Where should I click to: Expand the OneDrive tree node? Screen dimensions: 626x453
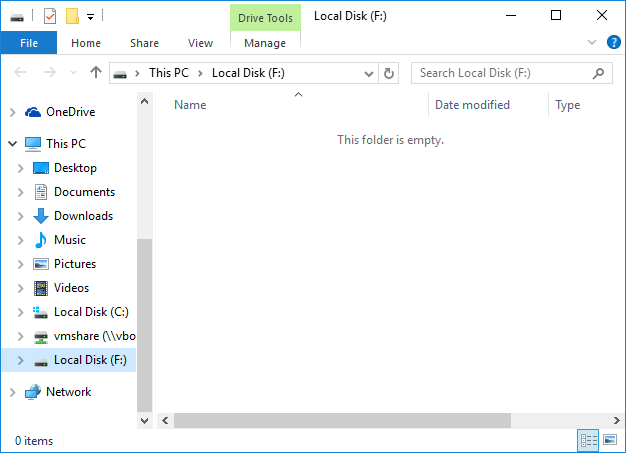click(x=12, y=112)
